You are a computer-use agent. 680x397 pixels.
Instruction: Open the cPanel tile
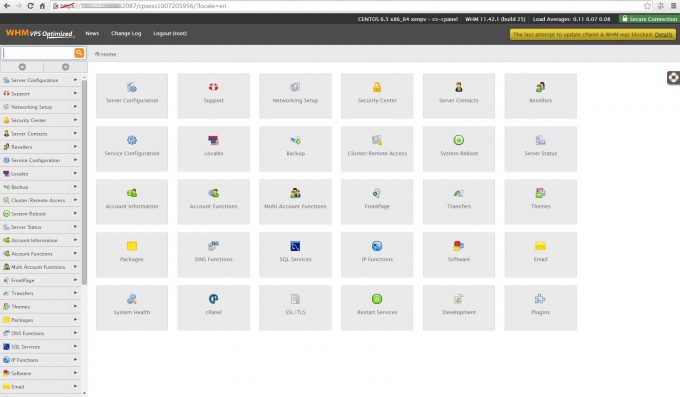(213, 308)
